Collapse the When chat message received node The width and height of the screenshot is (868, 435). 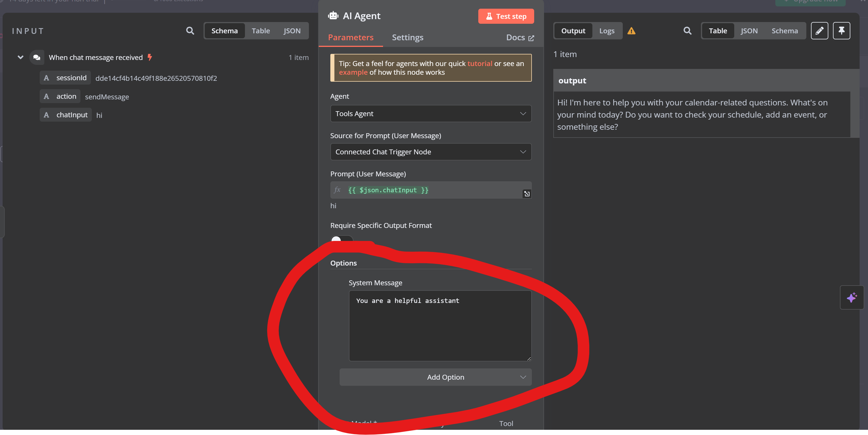click(x=21, y=57)
